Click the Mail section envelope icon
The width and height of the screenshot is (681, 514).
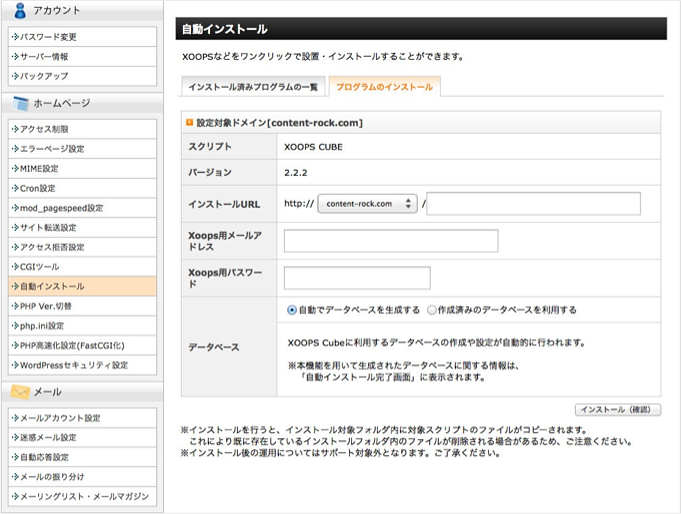(x=20, y=392)
